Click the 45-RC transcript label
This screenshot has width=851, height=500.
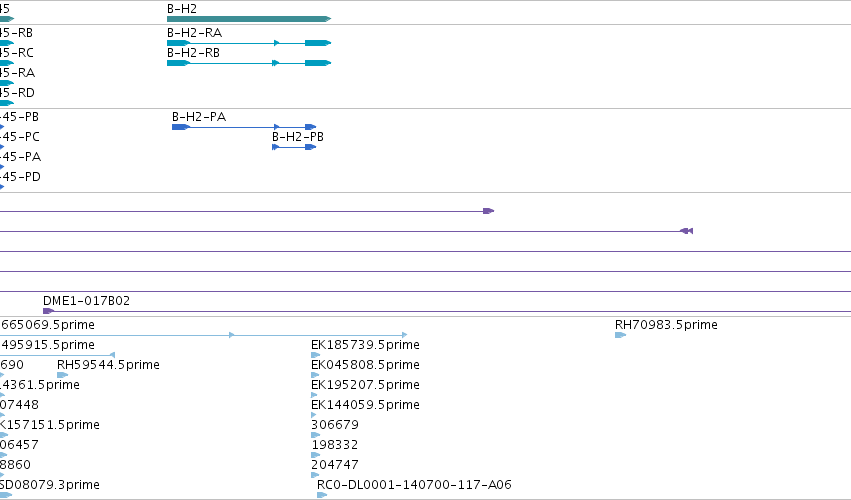click(17, 53)
